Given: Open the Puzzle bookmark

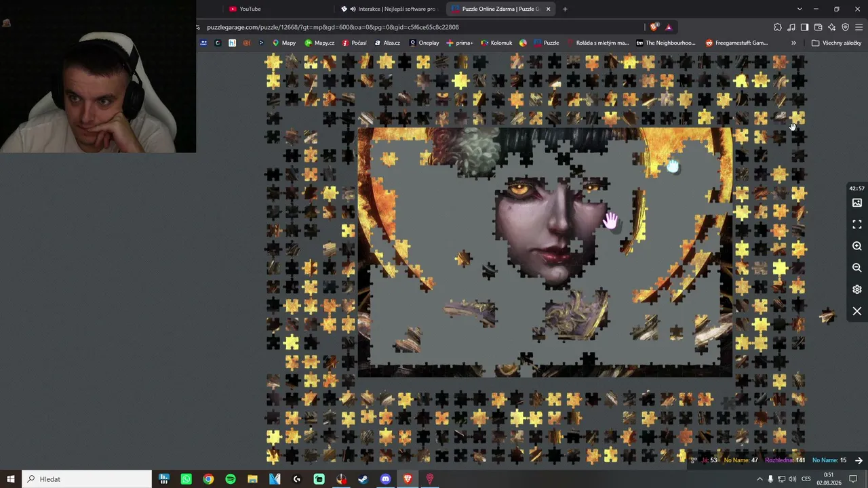Looking at the screenshot, I should click(547, 43).
